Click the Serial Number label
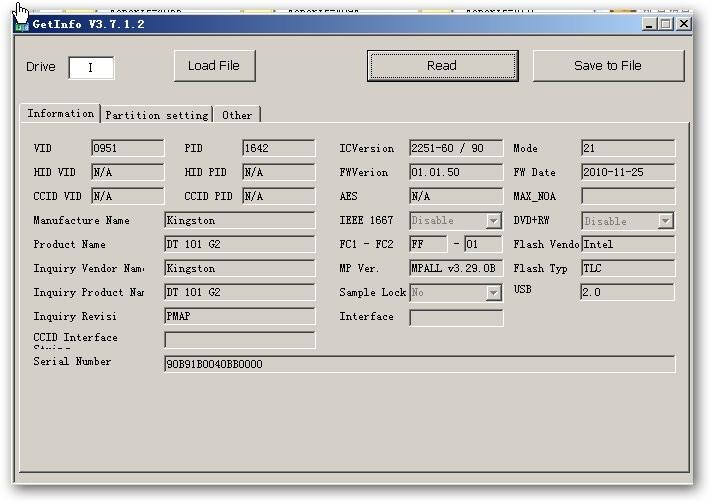 click(x=72, y=361)
